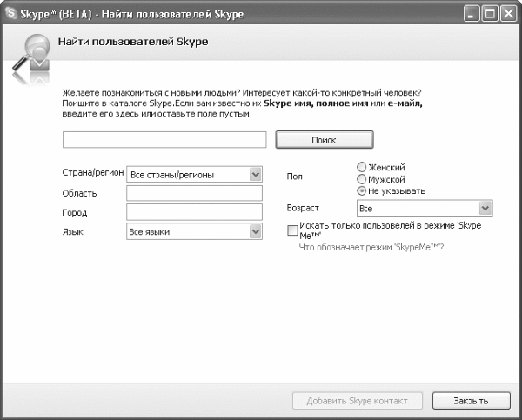Click into the Город text field
Screen dimensions: 522x420
[x=194, y=212]
